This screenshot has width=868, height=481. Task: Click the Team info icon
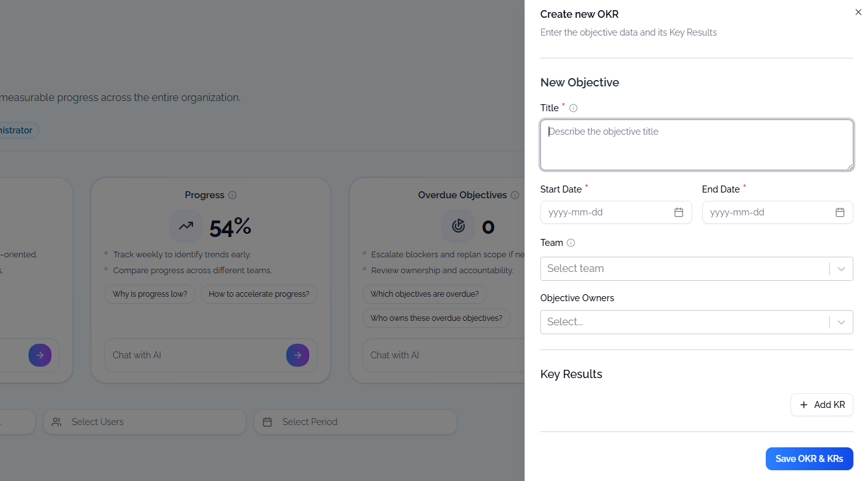[571, 243]
